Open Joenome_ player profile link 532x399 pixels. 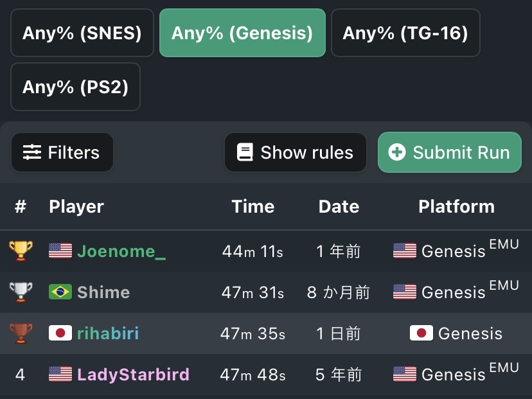121,251
